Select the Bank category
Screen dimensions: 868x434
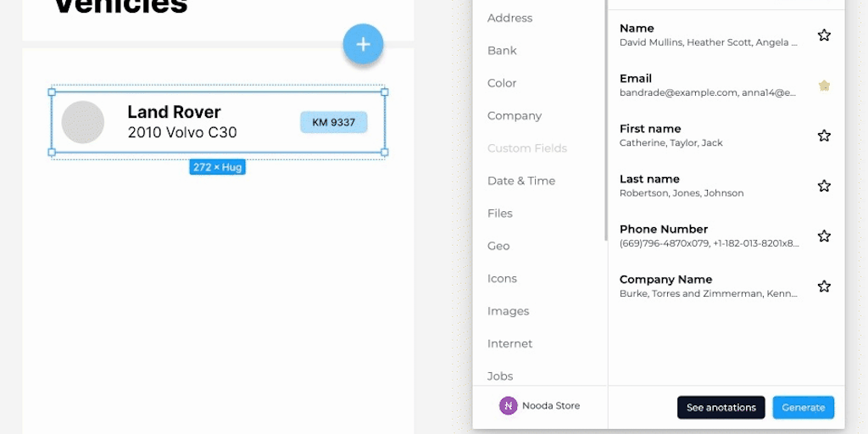click(502, 51)
